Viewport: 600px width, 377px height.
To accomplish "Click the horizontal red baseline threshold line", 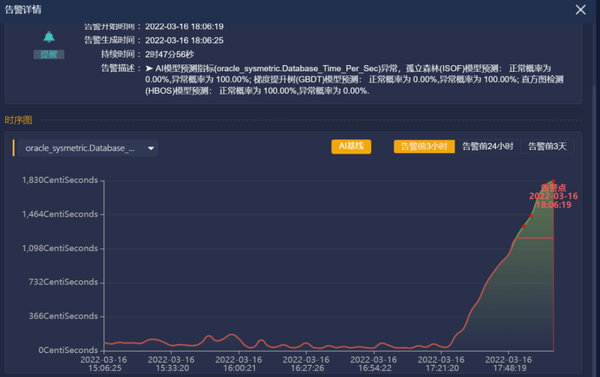I will 535,238.
